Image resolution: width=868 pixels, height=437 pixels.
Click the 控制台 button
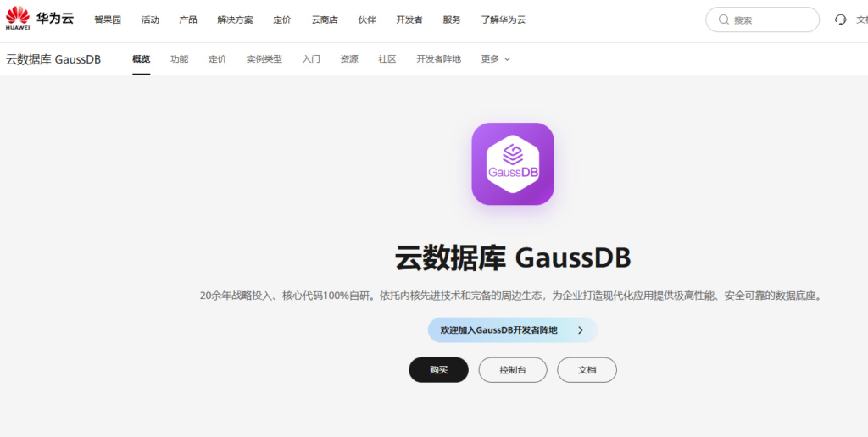pos(513,370)
